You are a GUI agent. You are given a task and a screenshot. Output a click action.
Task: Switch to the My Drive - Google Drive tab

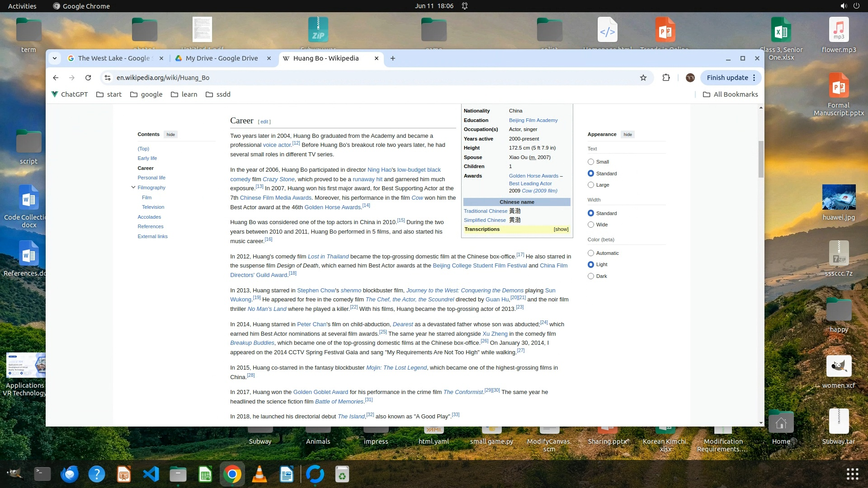click(x=222, y=58)
